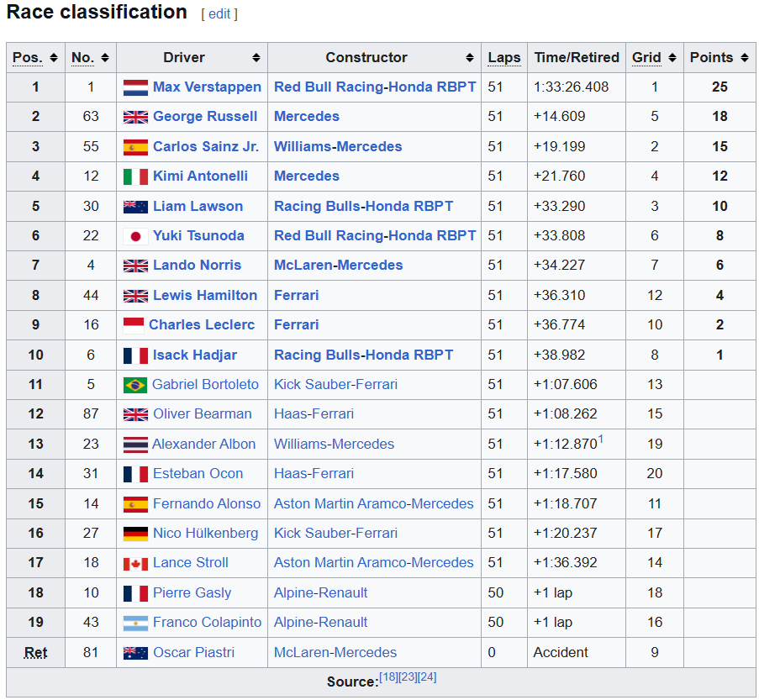Click the Time/Retired column header

tap(577, 58)
